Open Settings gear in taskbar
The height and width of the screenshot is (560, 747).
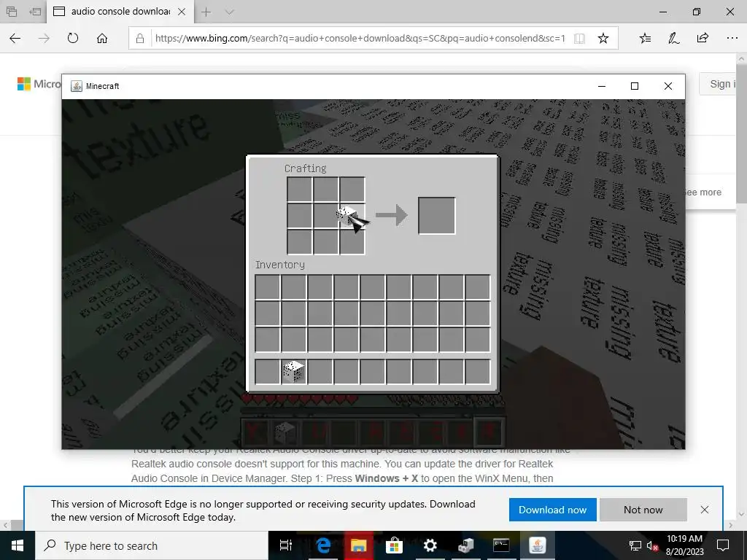[430, 545]
